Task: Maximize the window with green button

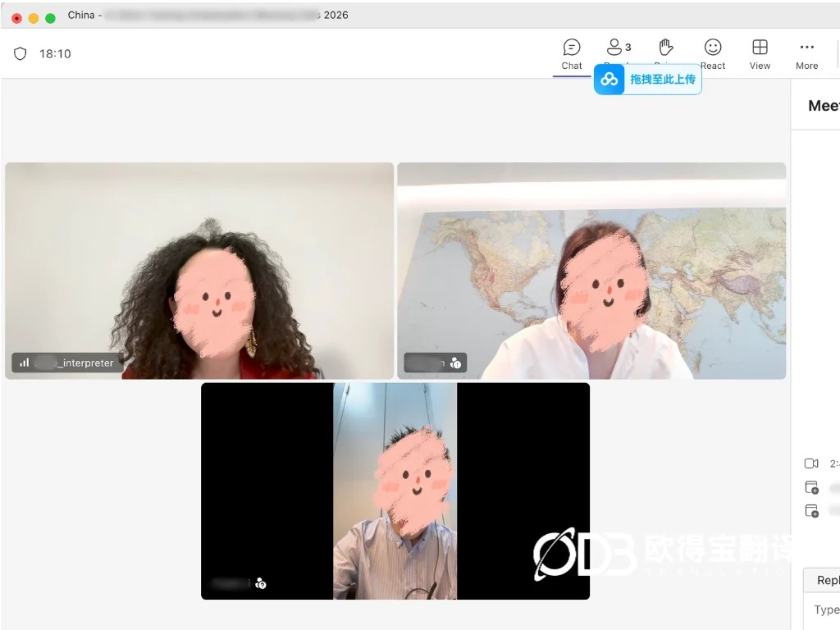Action: pyautogui.click(x=50, y=18)
